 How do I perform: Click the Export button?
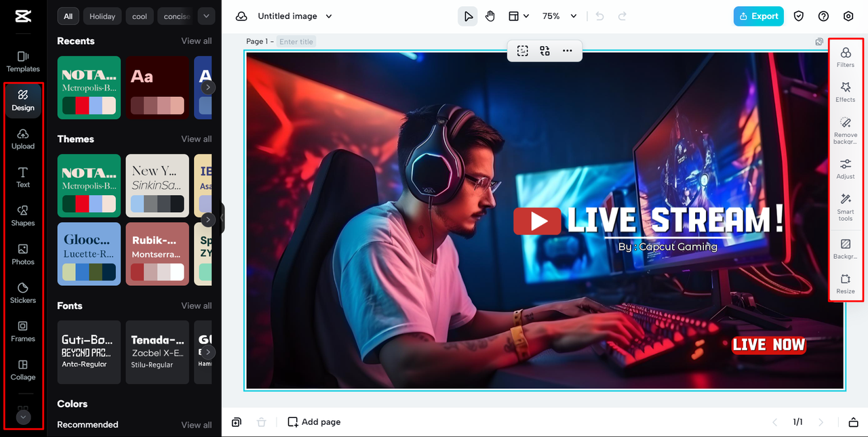(758, 16)
